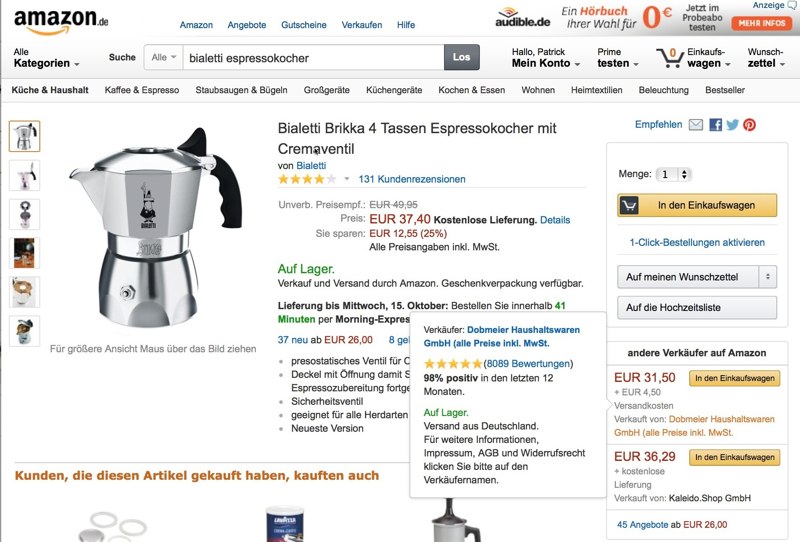Open the shopping cart icon
This screenshot has height=542, width=800.
tap(669, 58)
